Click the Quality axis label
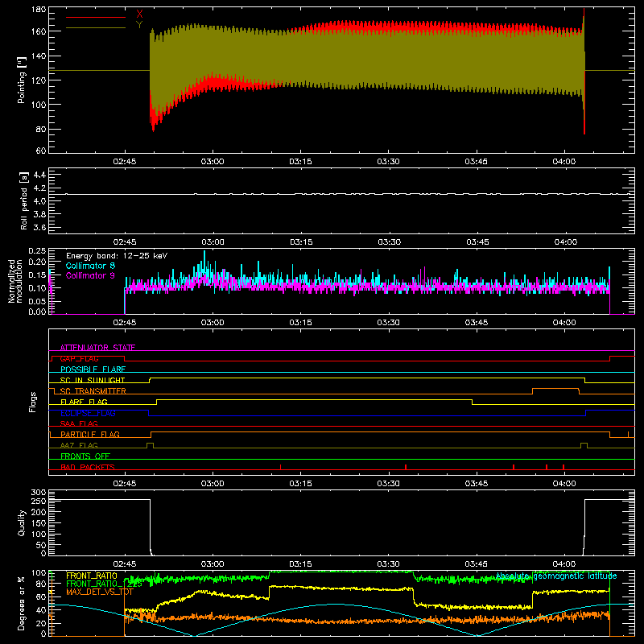This screenshot has height=644, width=644. [22, 522]
